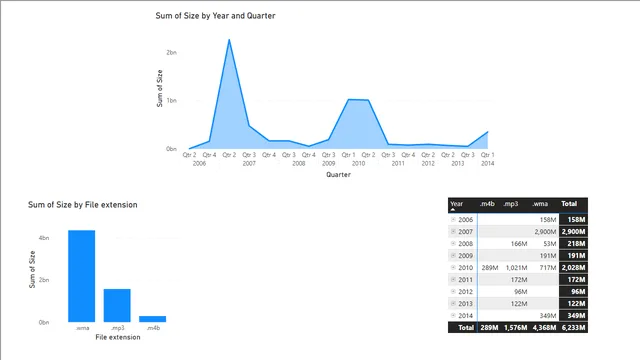Screen dimensions: 640x360
Task: Click the .mp3 column header in matrix
Action: [x=510, y=204]
